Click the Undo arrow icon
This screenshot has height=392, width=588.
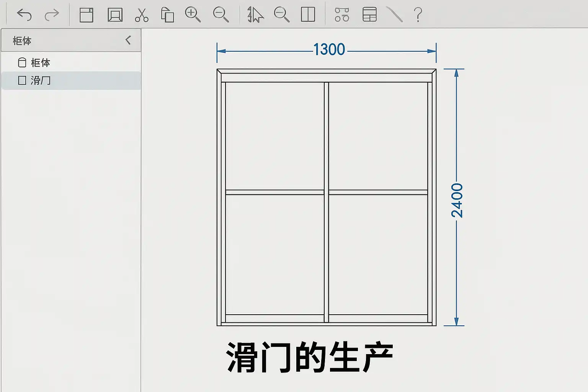pyautogui.click(x=24, y=15)
